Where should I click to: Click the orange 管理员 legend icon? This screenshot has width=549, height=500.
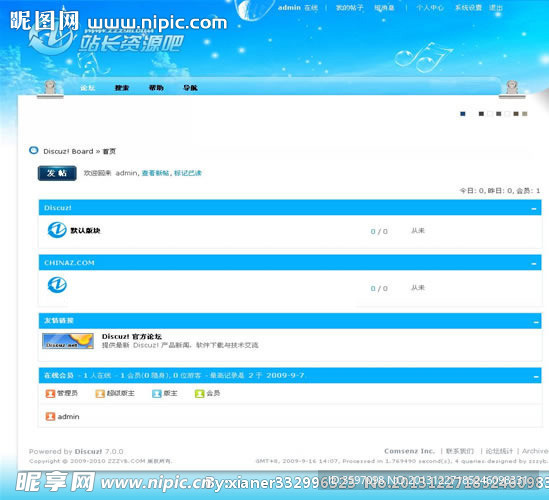[50, 394]
